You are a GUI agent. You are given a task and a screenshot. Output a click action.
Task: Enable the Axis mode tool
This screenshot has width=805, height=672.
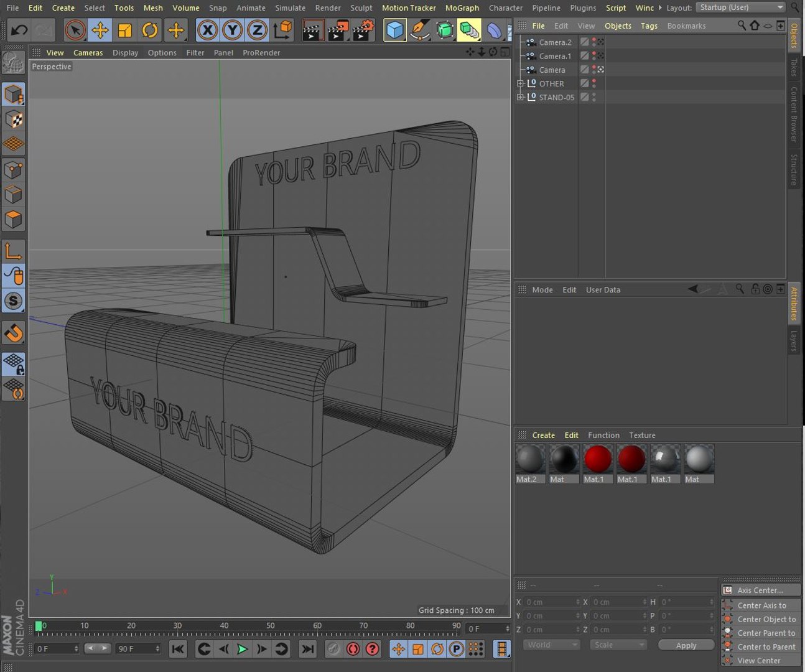[x=14, y=251]
